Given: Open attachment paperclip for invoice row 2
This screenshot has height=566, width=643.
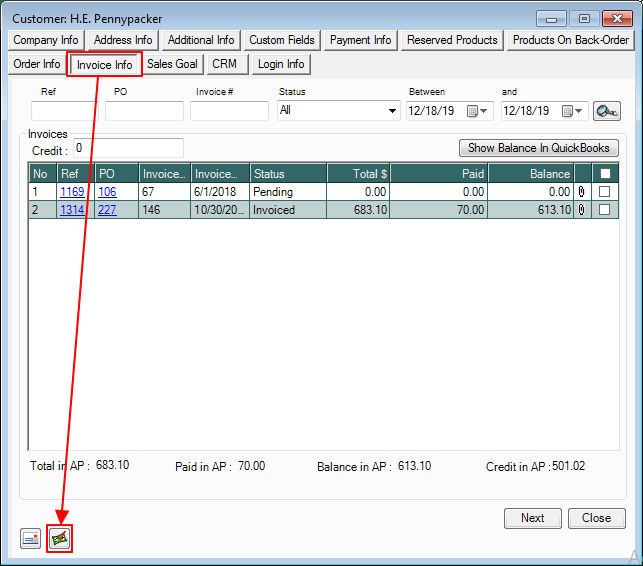Looking at the screenshot, I should pos(582,210).
